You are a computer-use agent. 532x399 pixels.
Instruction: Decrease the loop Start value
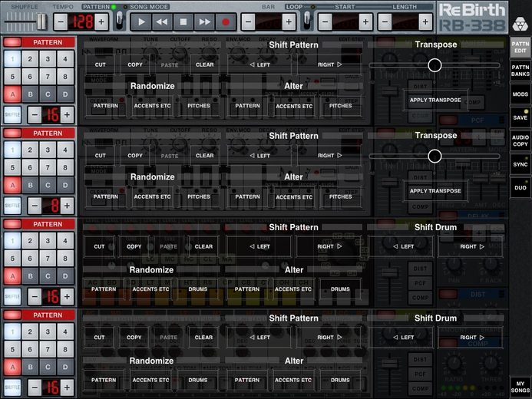[x=325, y=22]
